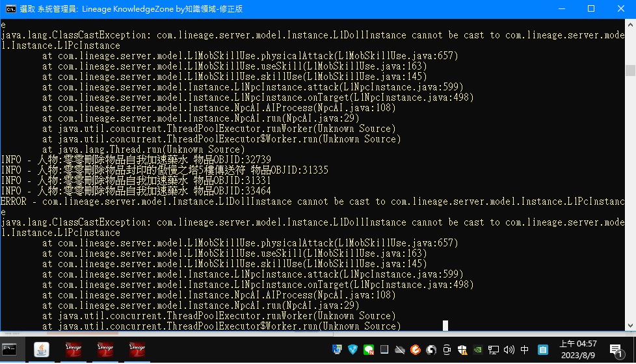Screen dimensions: 636x364
Task: Click 'at java.lang.Thread.run(Unknown Source)' line
Action: pyautogui.click(x=144, y=149)
